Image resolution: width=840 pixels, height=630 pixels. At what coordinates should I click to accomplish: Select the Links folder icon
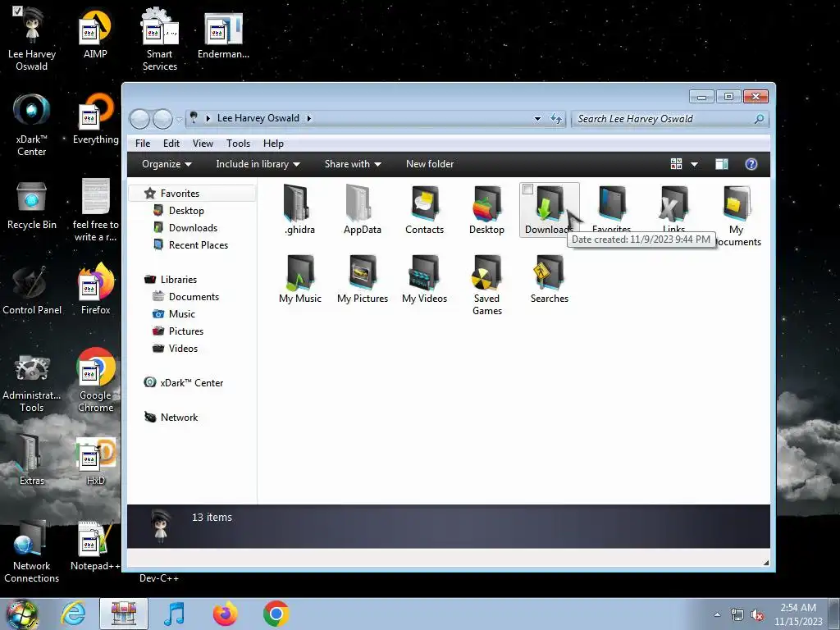pyautogui.click(x=674, y=203)
